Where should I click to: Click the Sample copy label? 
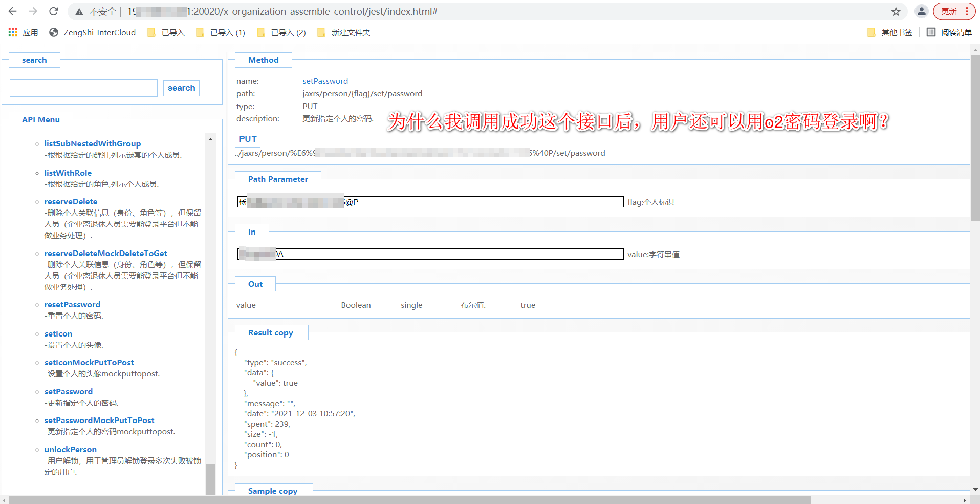tap(273, 491)
